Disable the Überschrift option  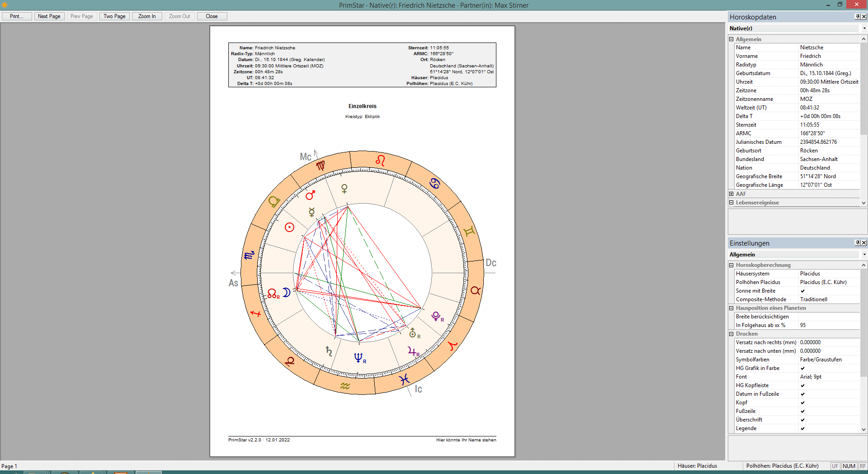pos(802,420)
